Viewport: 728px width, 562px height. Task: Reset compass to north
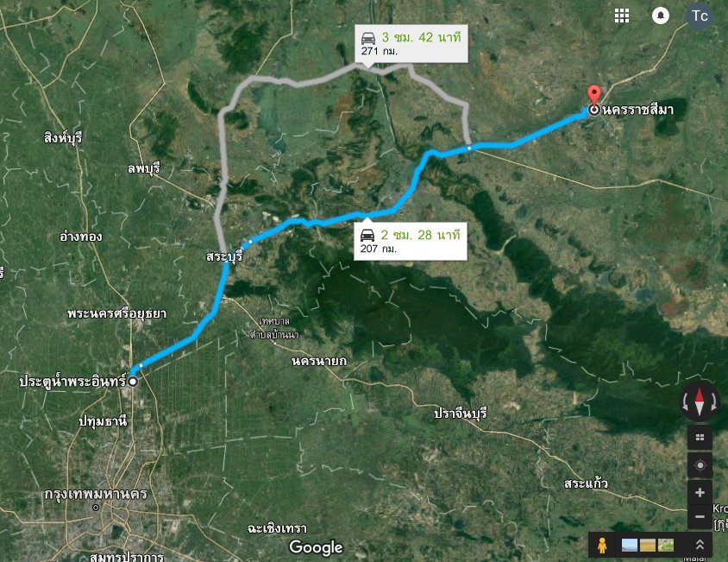tap(700, 401)
